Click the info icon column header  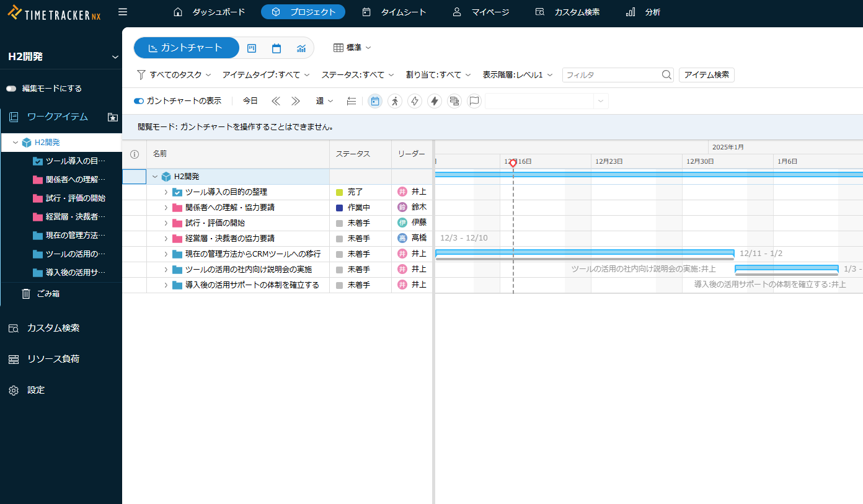coord(135,154)
